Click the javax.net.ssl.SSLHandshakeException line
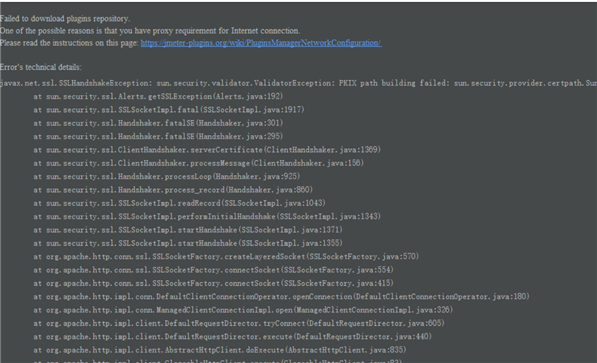 point(298,83)
